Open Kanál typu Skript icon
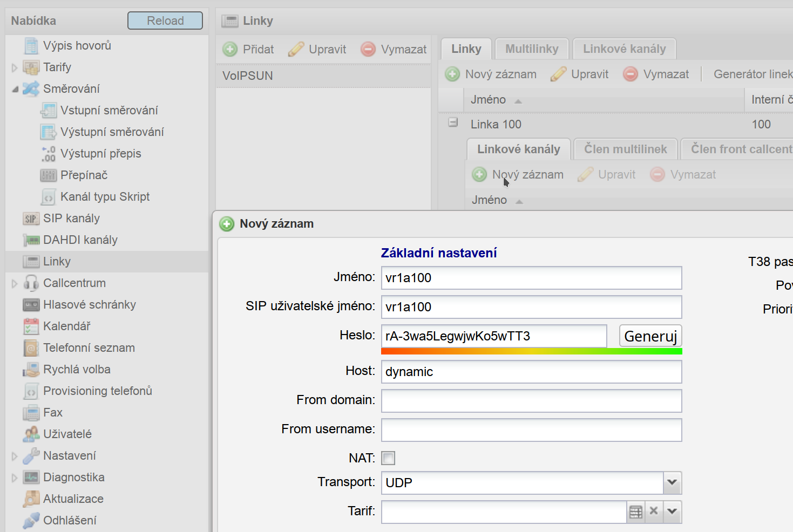The image size is (793, 532). 49,197
